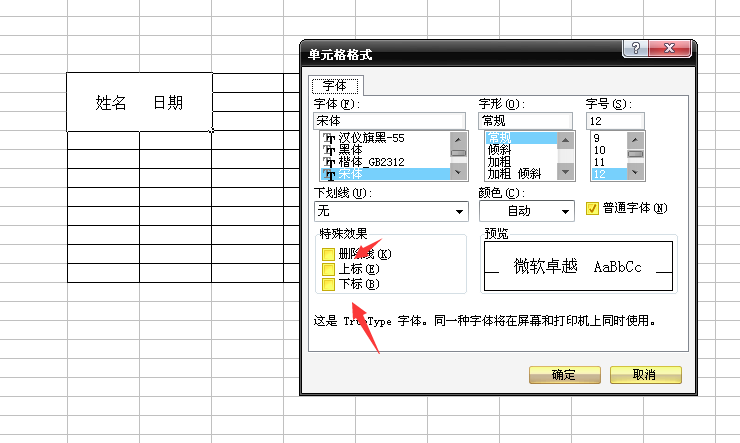Screen dimensions: 740x443
Task: Select font size 10
Action: tap(609, 150)
